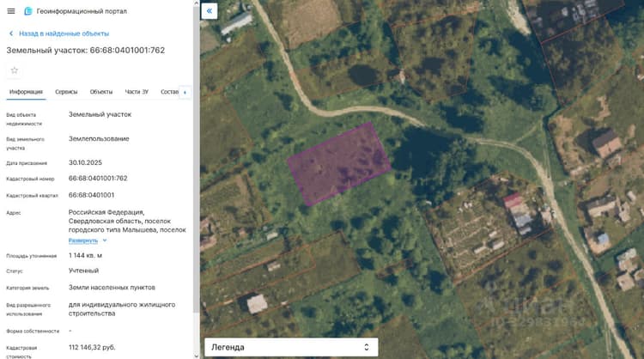Open the hamburger menu icon
The height and width of the screenshot is (359, 644).
click(x=11, y=11)
